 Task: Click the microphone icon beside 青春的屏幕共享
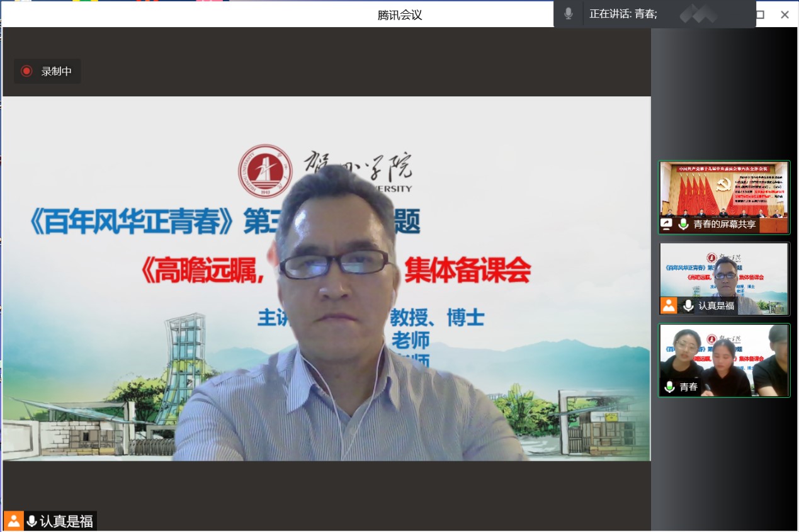[x=683, y=224]
